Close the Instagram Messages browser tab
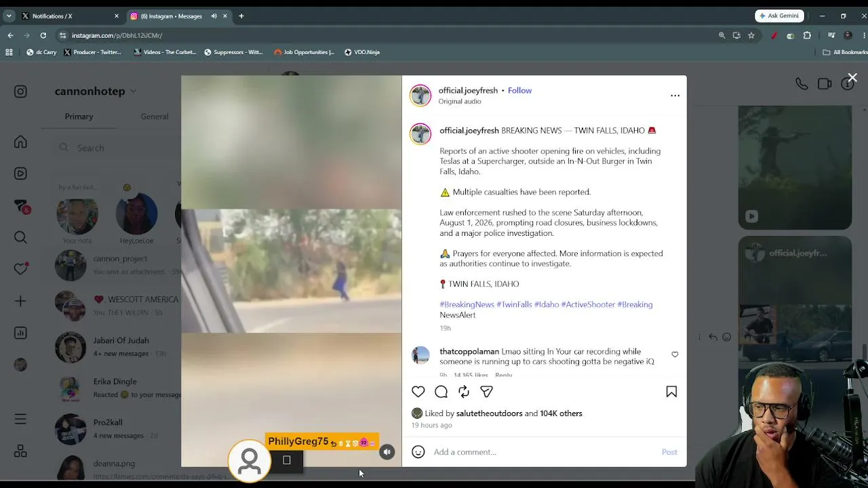This screenshot has width=868, height=488. click(x=225, y=16)
